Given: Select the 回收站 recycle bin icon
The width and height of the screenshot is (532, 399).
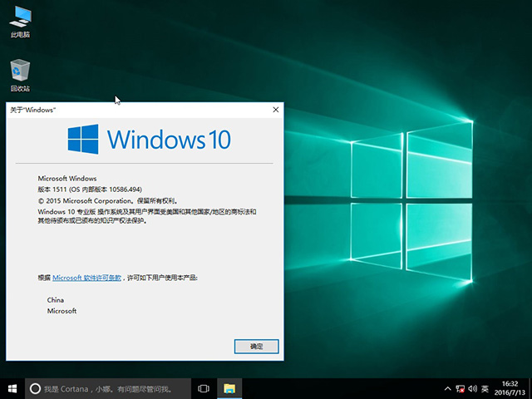Looking at the screenshot, I should coord(21,72).
